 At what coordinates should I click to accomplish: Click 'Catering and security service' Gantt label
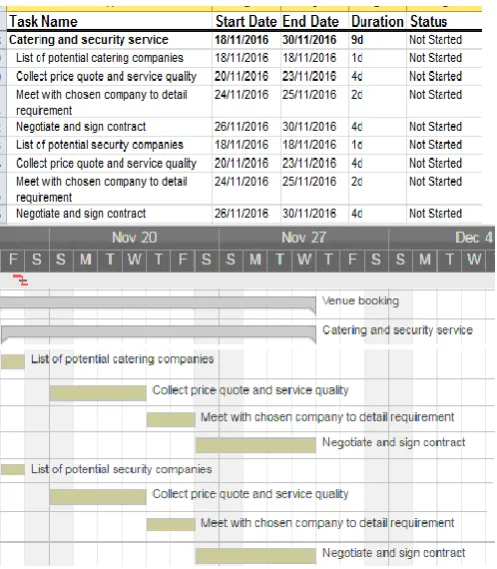pos(397,330)
